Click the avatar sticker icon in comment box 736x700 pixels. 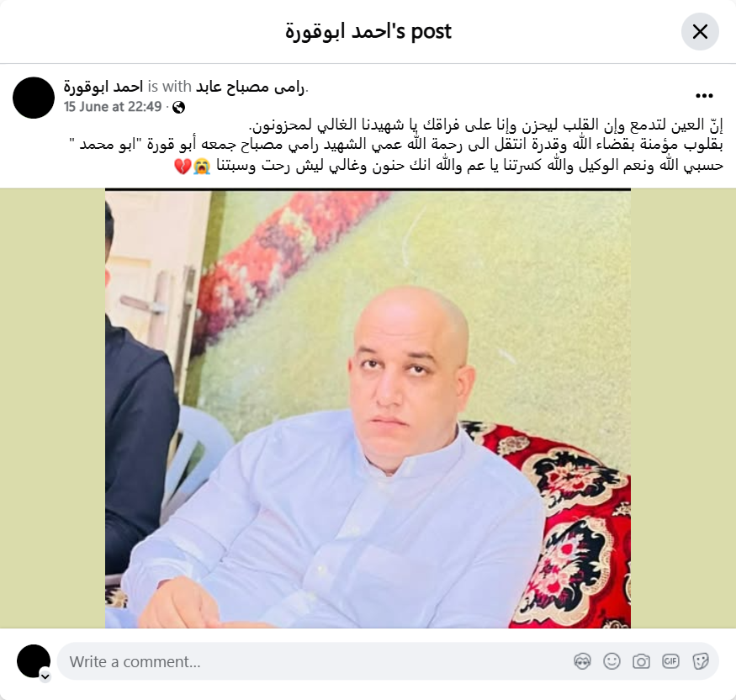582,661
